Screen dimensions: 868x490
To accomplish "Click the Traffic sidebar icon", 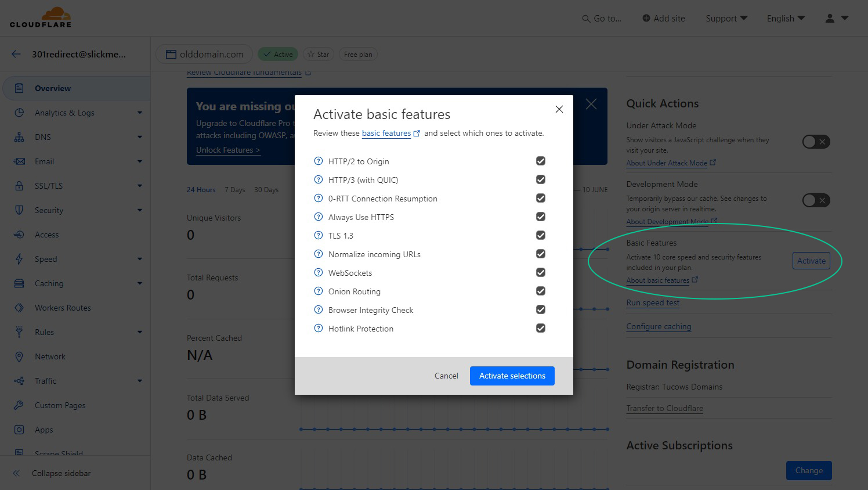I will click(x=19, y=381).
